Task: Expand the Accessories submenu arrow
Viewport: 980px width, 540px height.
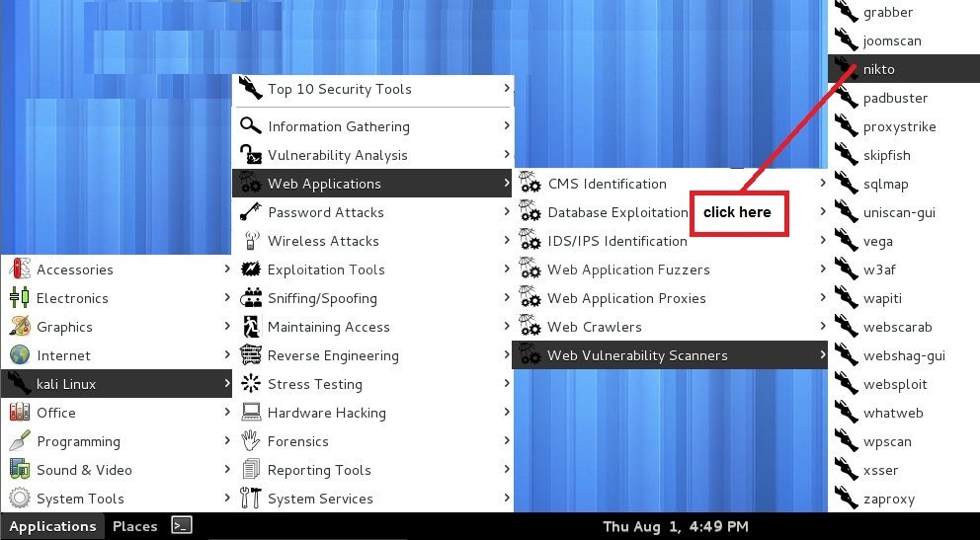Action: pos(227,269)
